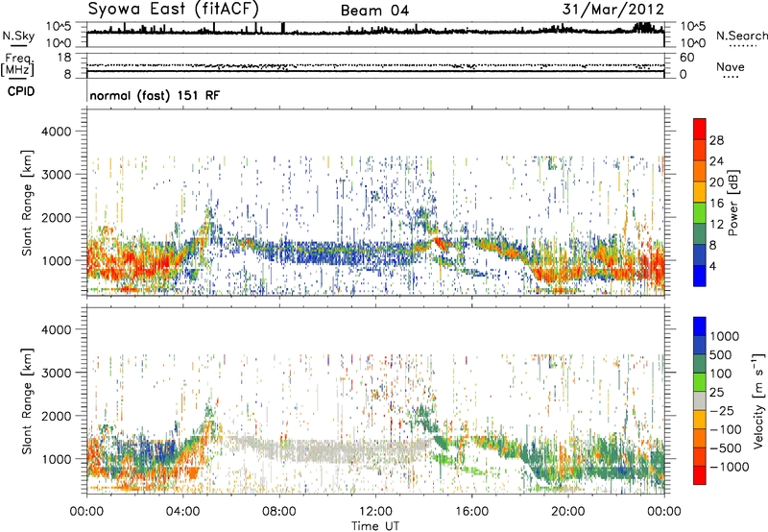Select the "CPID" row label
This screenshot has width=768, height=532.
click(21, 91)
